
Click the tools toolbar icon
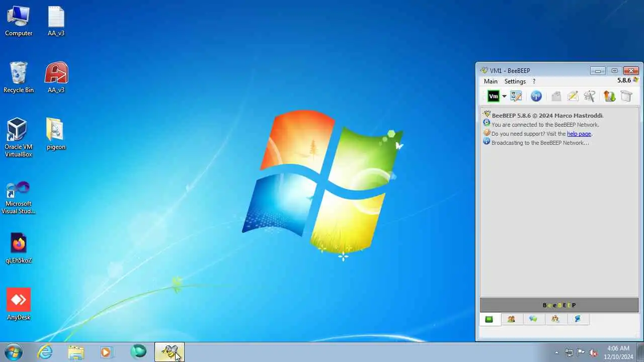(590, 96)
